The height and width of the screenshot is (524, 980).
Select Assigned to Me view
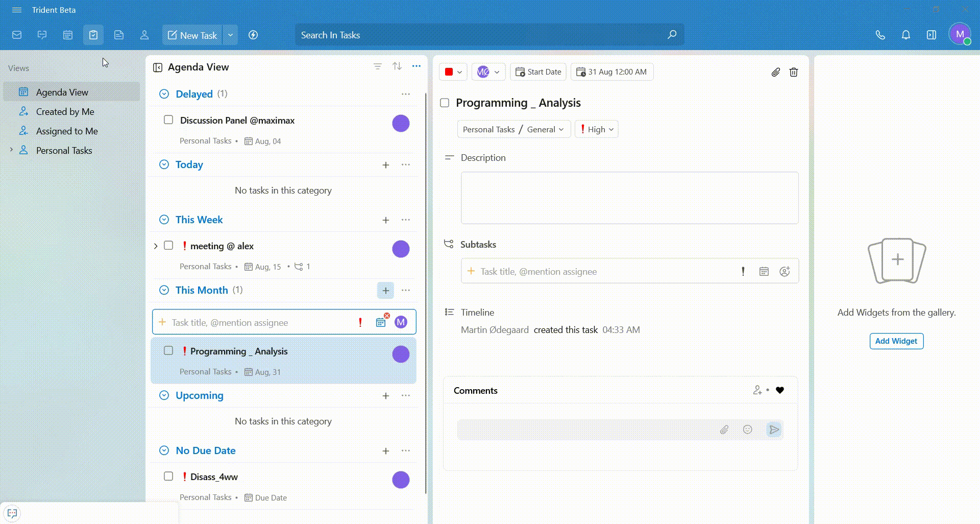tap(66, 131)
